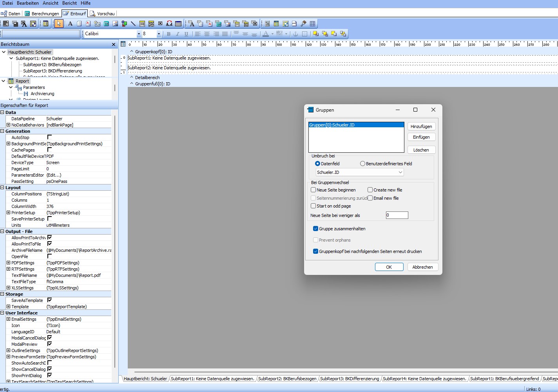Select the checkbox component tool
Screen dimensions: 558x392
160,24
